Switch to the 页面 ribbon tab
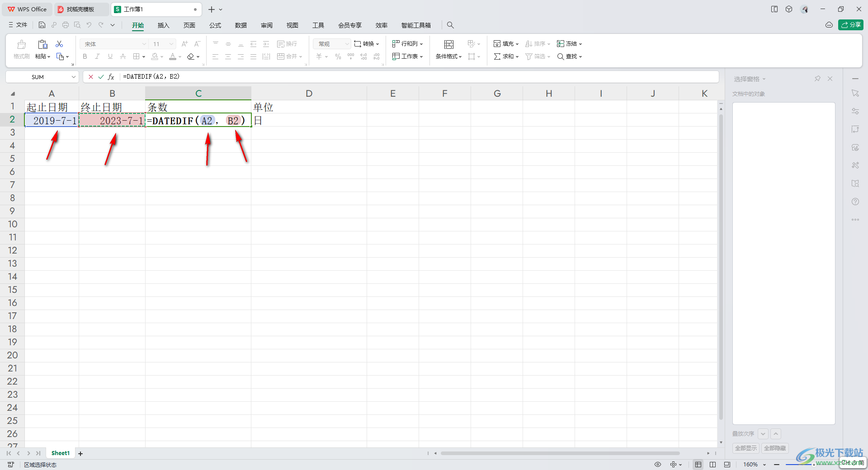868x470 pixels. (x=189, y=25)
